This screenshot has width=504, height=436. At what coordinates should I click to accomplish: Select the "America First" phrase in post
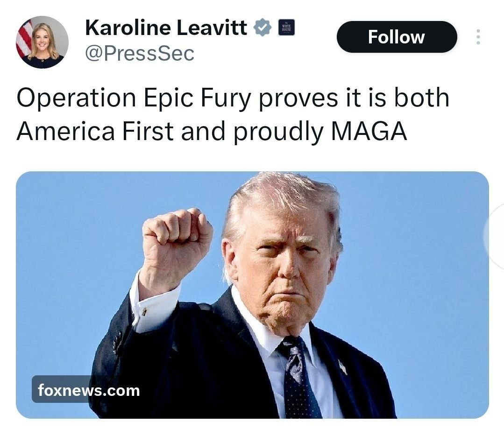[95, 131]
